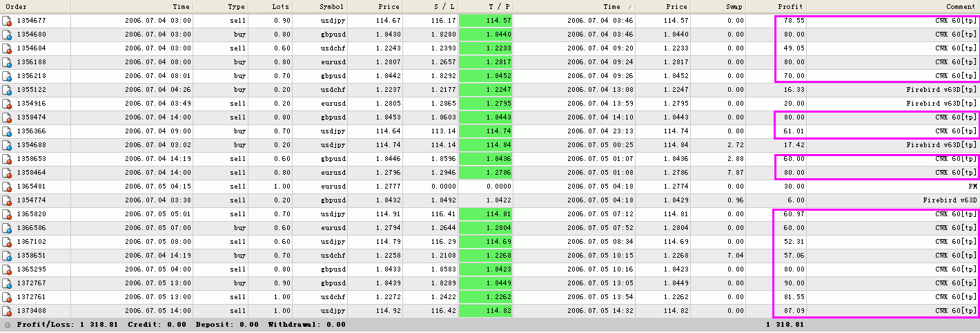Click the swap value 2.72

pos(735,145)
